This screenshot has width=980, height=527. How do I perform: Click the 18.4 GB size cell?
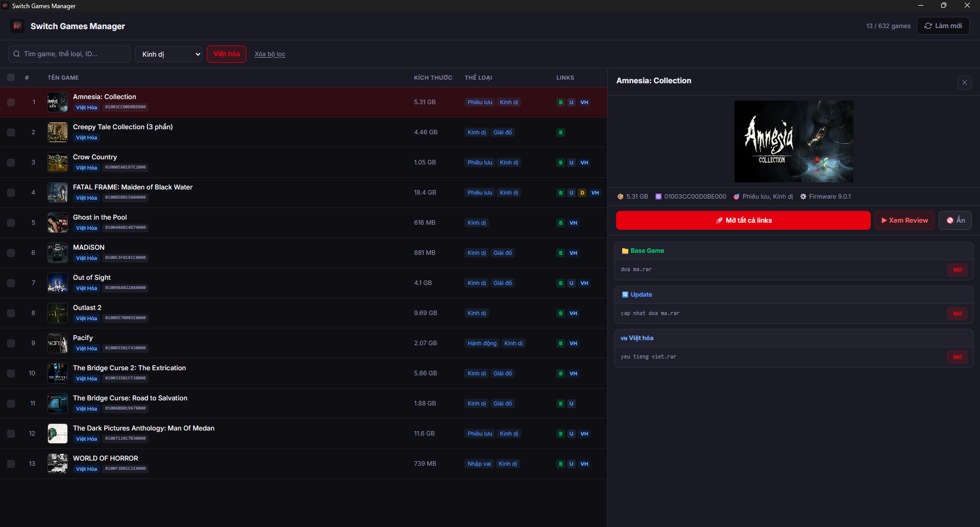tap(425, 193)
